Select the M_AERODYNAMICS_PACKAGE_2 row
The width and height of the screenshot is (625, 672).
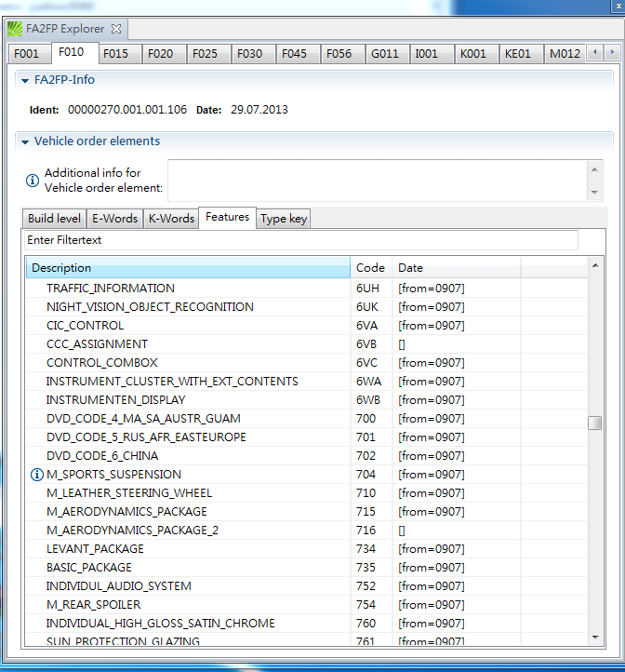click(x=306, y=531)
